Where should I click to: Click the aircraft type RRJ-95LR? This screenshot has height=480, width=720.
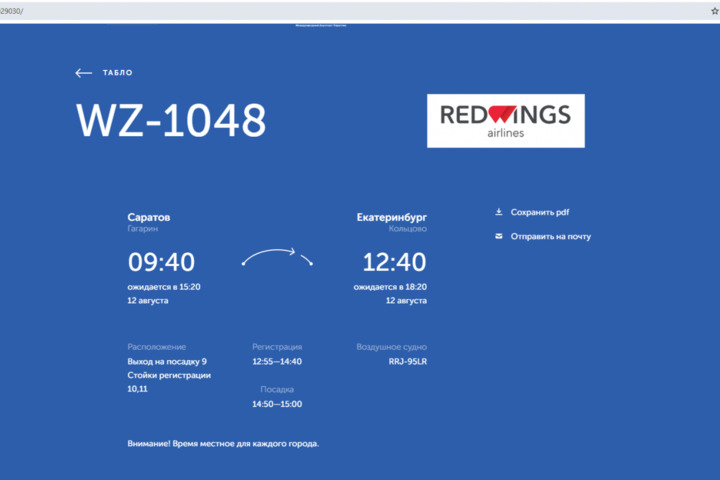(408, 361)
